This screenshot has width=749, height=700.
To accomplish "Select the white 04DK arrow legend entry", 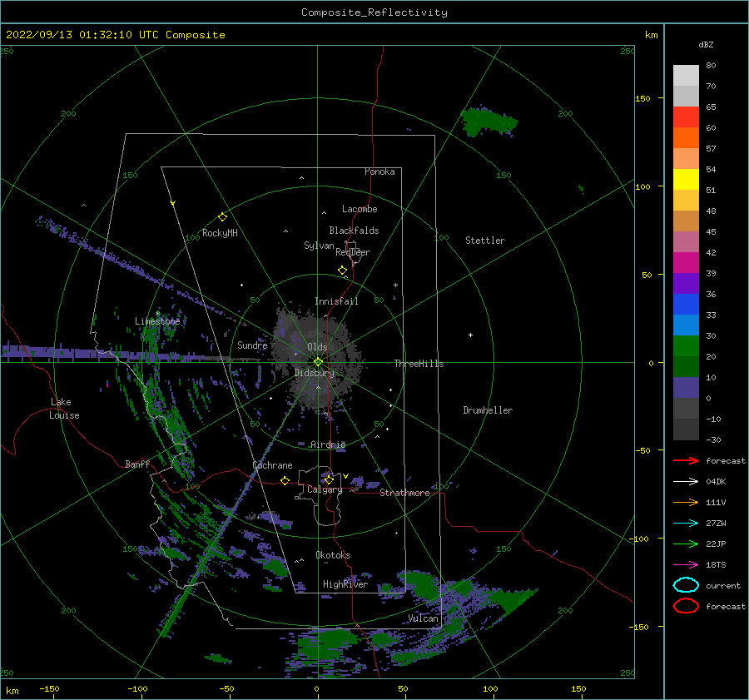I will (686, 482).
